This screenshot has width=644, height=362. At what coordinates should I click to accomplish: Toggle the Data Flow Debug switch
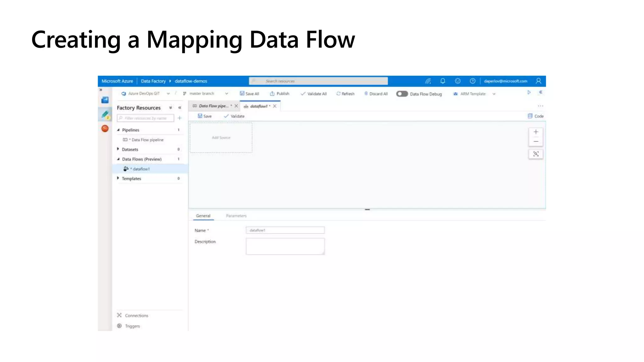(402, 94)
